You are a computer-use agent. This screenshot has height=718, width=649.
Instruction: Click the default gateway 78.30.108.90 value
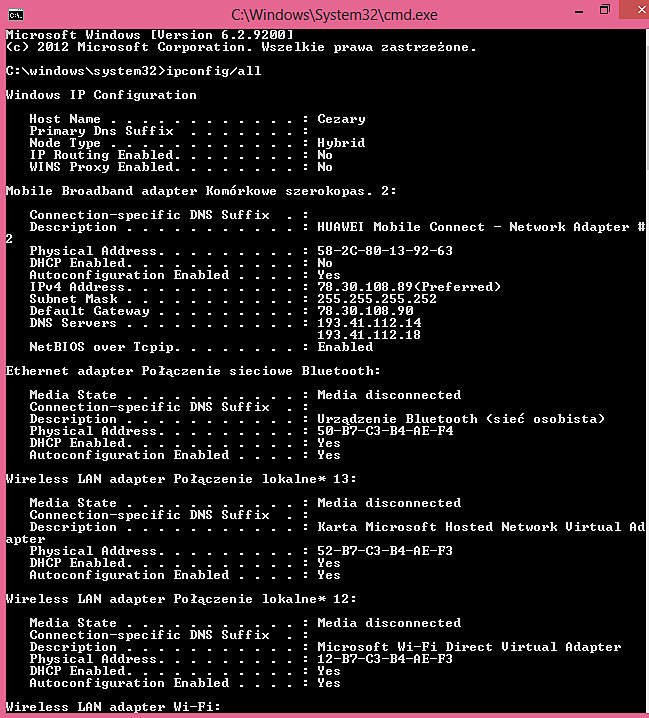(365, 311)
